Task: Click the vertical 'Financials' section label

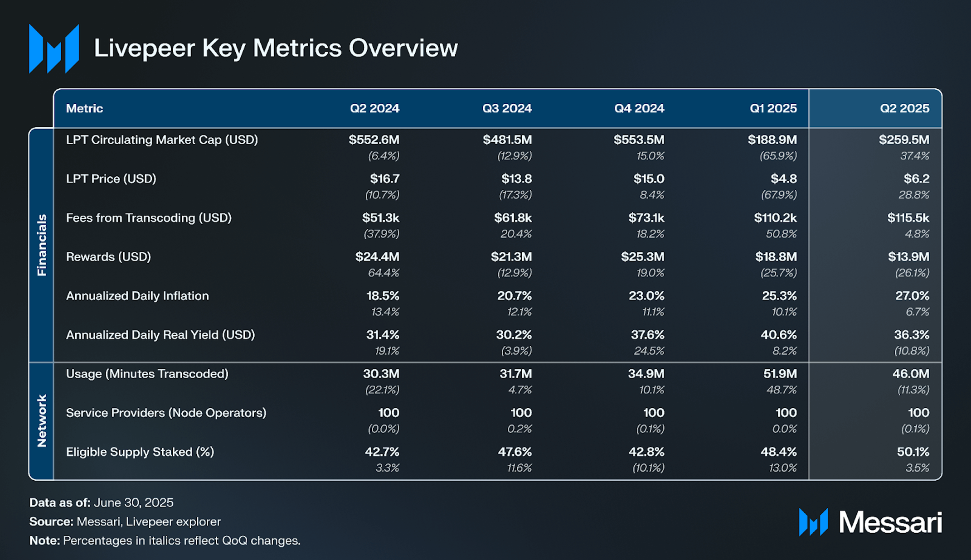Action: (41, 245)
